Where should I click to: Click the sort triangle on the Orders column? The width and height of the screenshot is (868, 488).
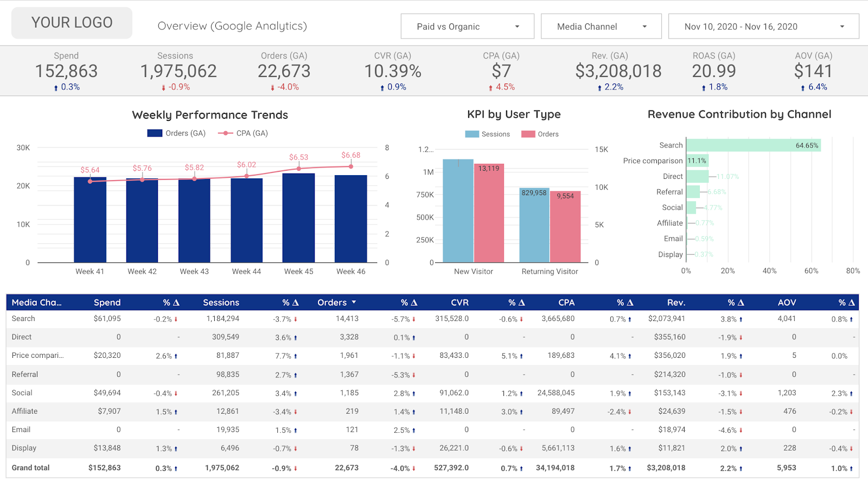click(x=355, y=303)
